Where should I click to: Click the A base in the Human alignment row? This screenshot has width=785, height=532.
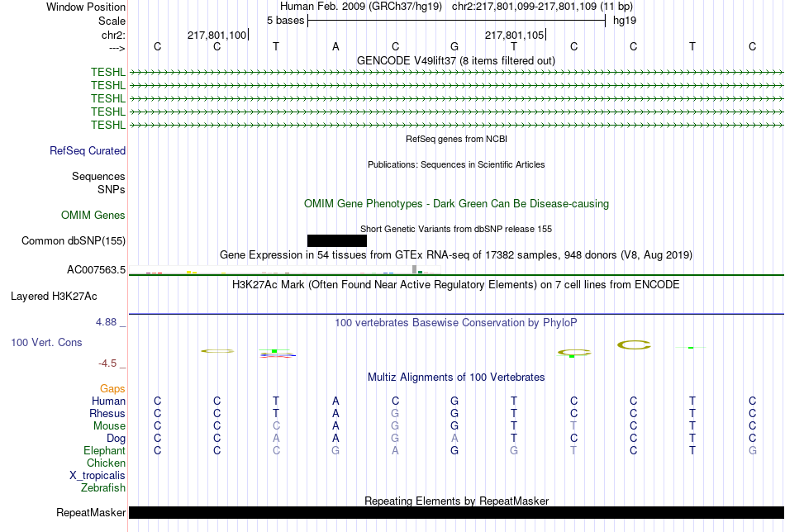pos(335,401)
